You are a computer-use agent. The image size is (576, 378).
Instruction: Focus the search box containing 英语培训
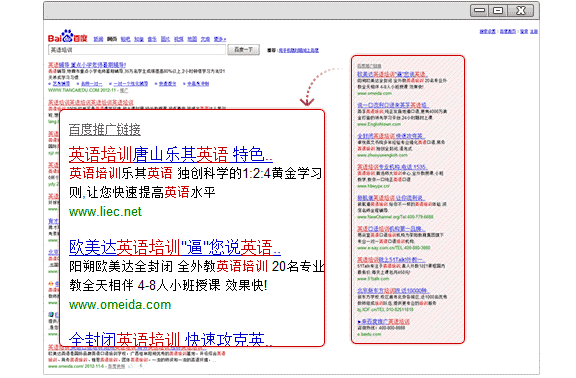point(137,50)
